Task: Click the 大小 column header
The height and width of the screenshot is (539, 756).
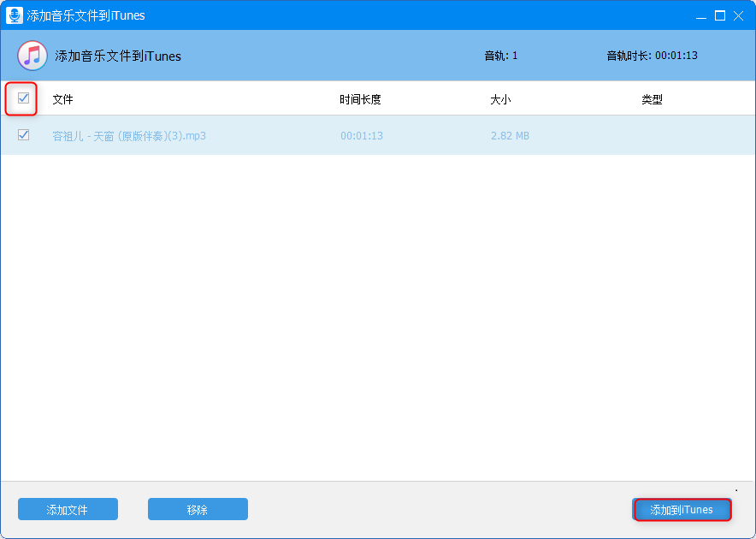Action: [500, 99]
